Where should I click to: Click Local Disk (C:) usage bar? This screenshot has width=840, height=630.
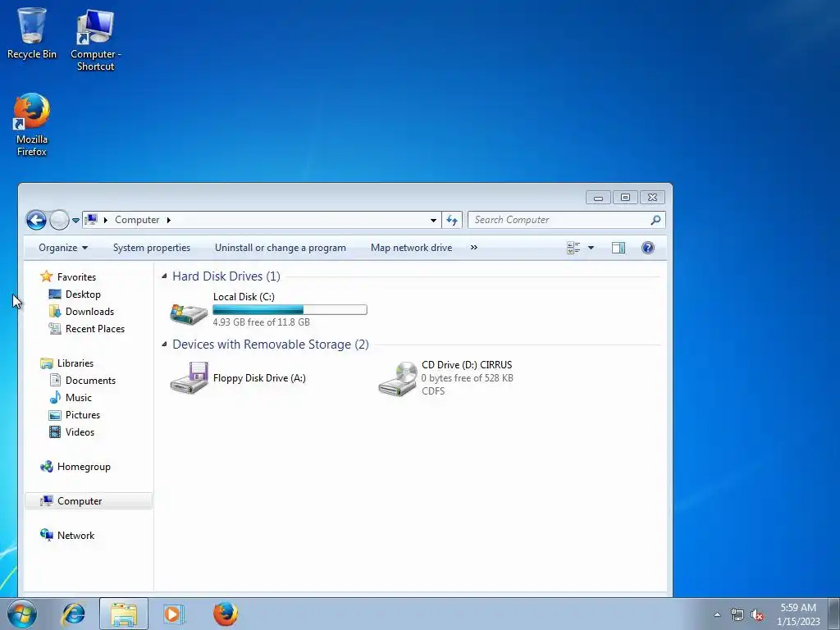[x=290, y=309]
